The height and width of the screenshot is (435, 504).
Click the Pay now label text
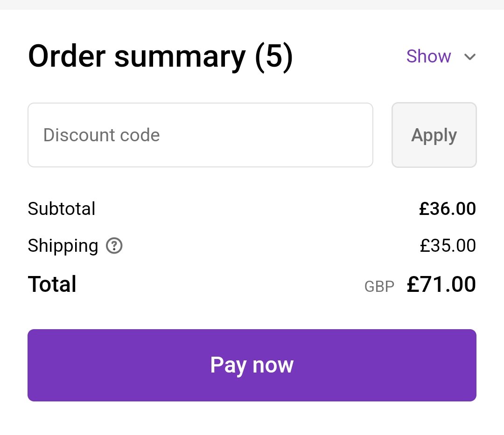[252, 365]
